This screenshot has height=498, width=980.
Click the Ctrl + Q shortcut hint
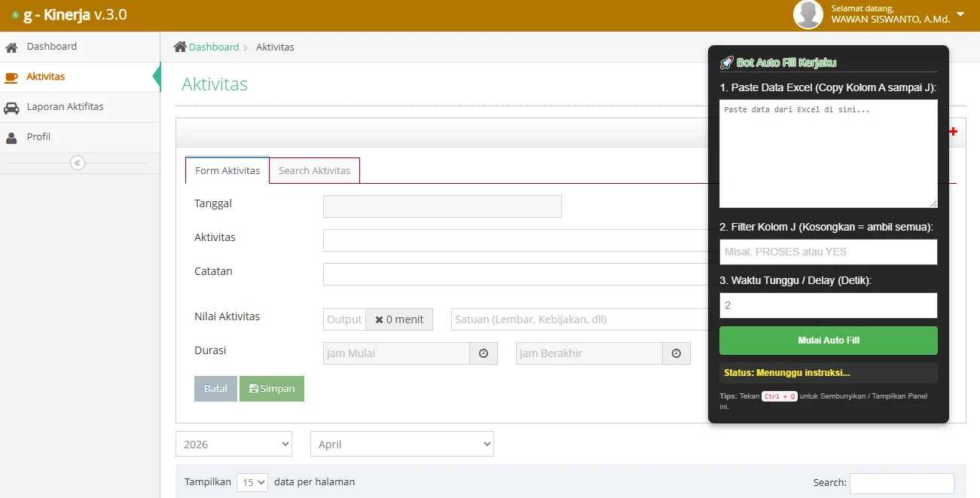(779, 396)
